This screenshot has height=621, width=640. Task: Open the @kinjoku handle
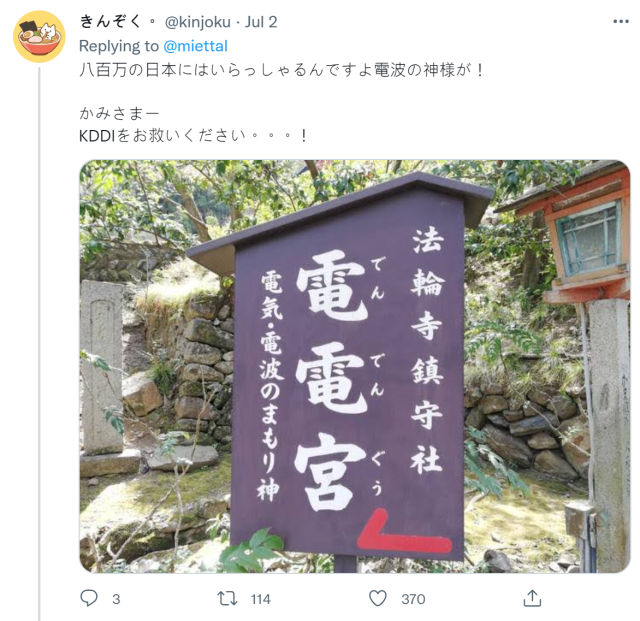point(198,22)
